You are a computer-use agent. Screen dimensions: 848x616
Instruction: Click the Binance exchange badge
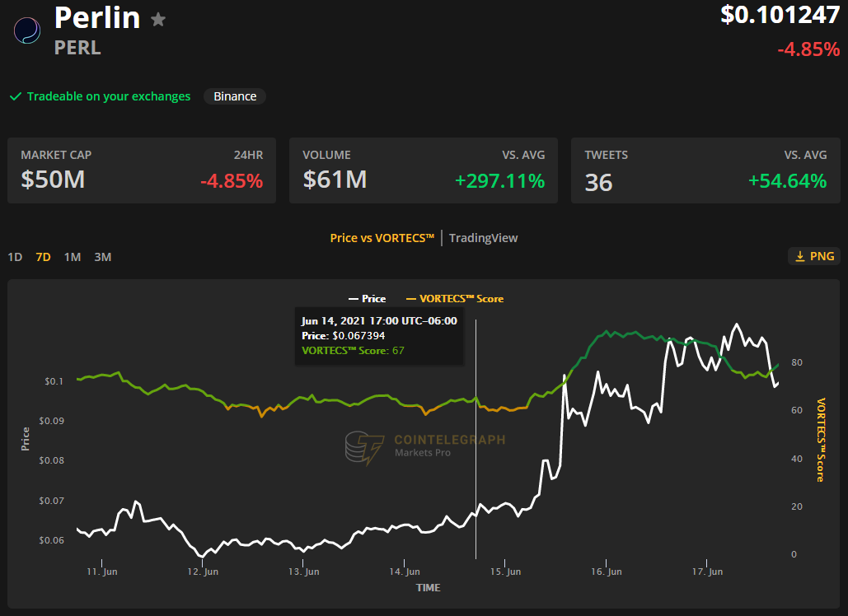[235, 96]
